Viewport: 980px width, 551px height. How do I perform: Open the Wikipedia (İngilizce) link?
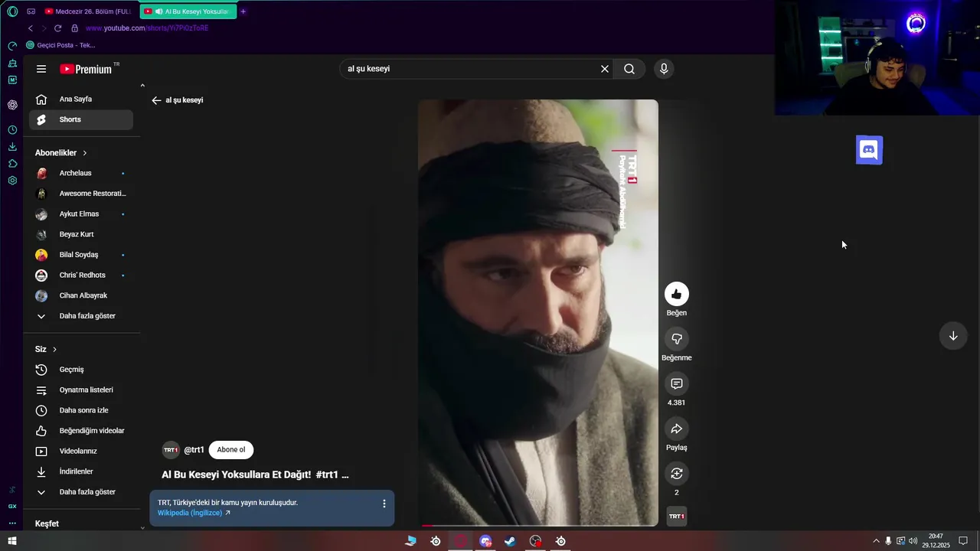(194, 513)
